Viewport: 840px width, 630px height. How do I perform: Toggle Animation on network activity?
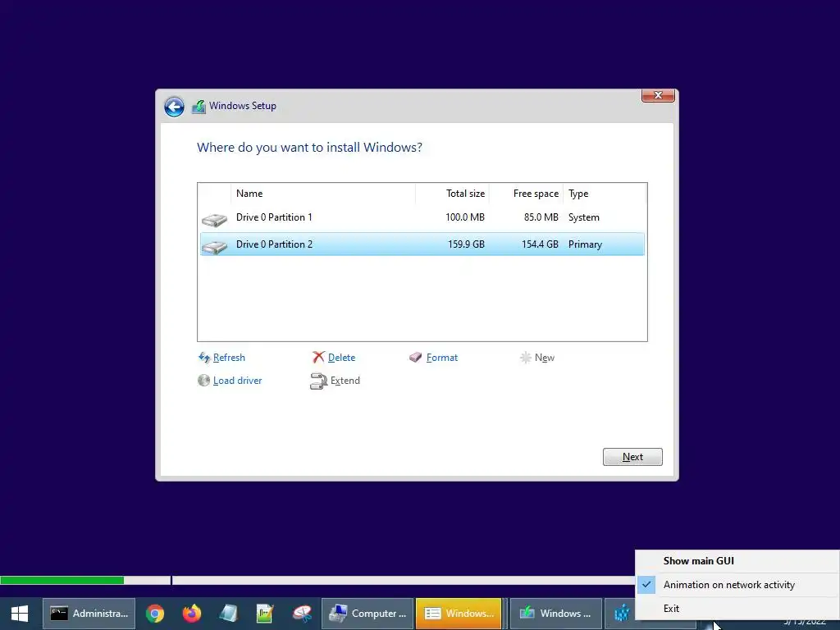pos(737,585)
